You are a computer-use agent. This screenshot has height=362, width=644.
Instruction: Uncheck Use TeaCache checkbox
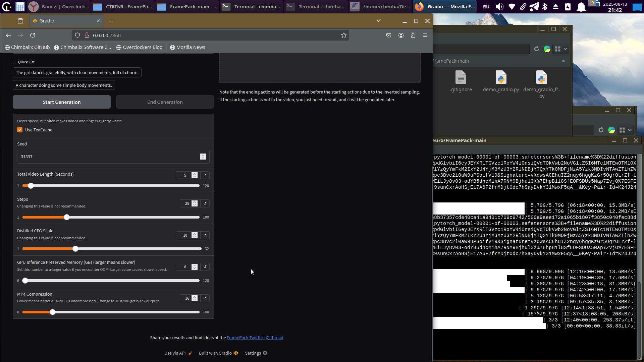click(x=20, y=130)
